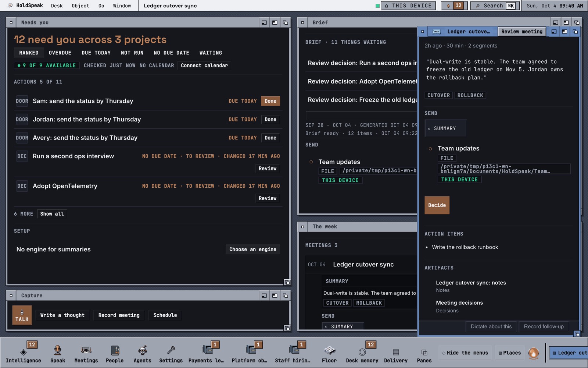This screenshot has height=368, width=588.
Task: Open Delivery in the dock
Action: pos(396,353)
